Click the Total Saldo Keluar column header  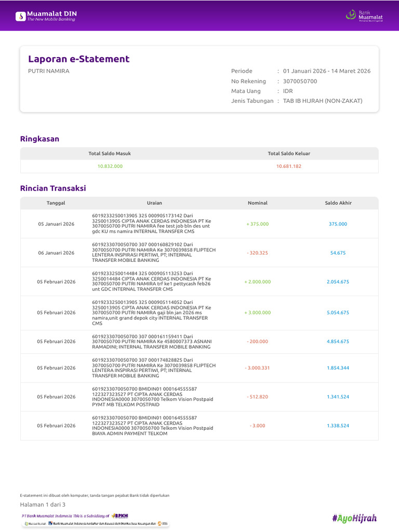(x=289, y=153)
